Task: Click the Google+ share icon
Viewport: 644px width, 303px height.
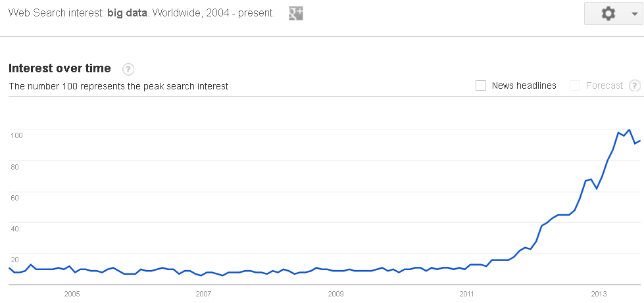Action: (296, 14)
